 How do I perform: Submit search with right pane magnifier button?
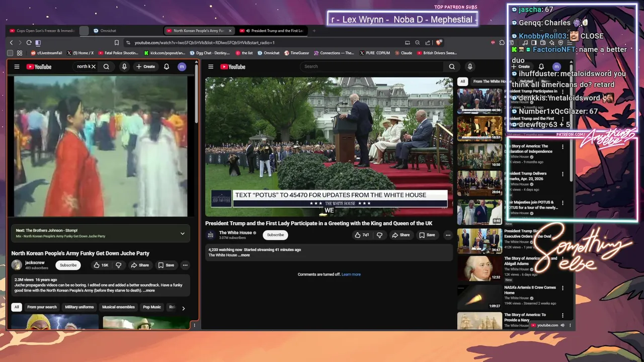click(452, 66)
